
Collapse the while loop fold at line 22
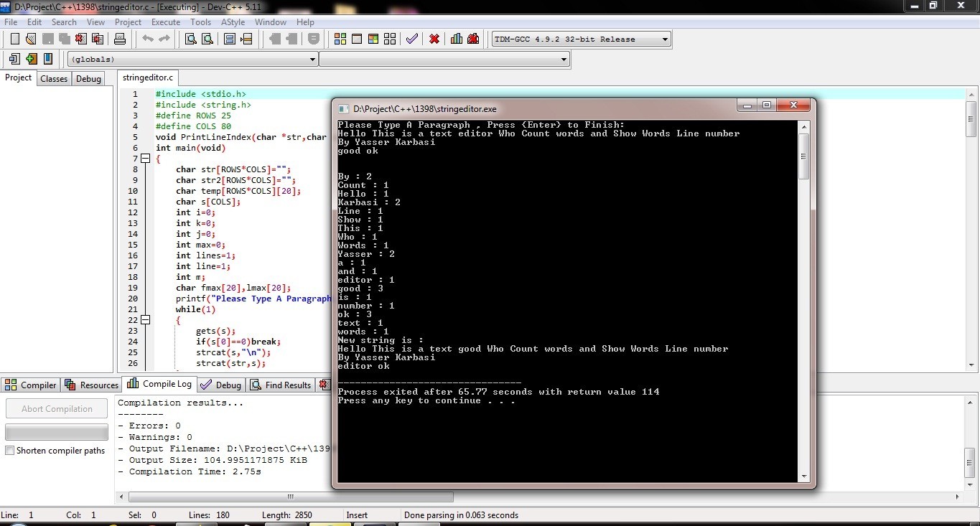[146, 320]
